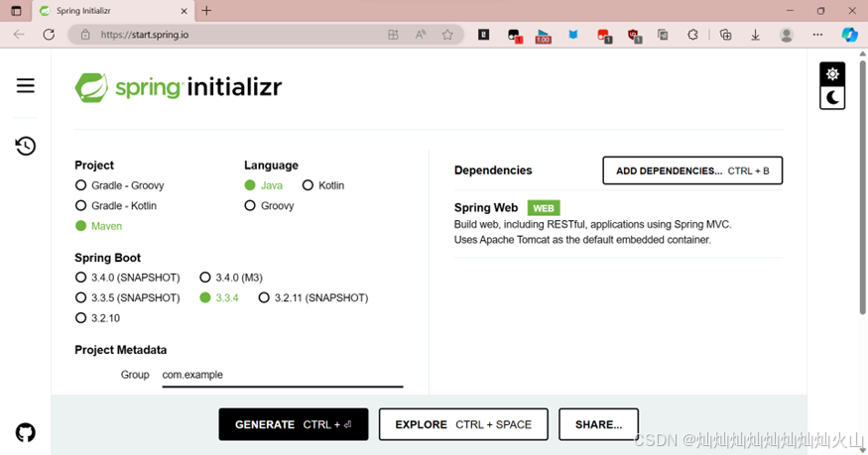Select Spring Boot 3.3.4
Screen dimensions: 868x455
(219, 298)
